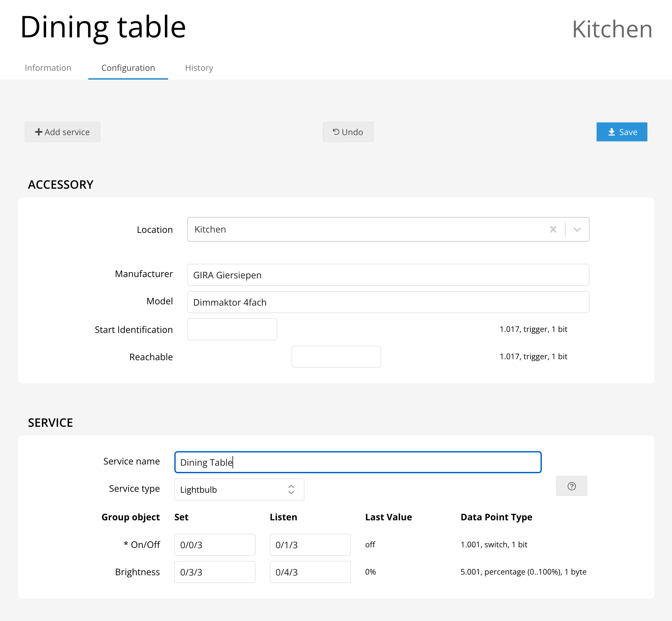Edit the On/Off Set address 0/0/3

[215, 545]
